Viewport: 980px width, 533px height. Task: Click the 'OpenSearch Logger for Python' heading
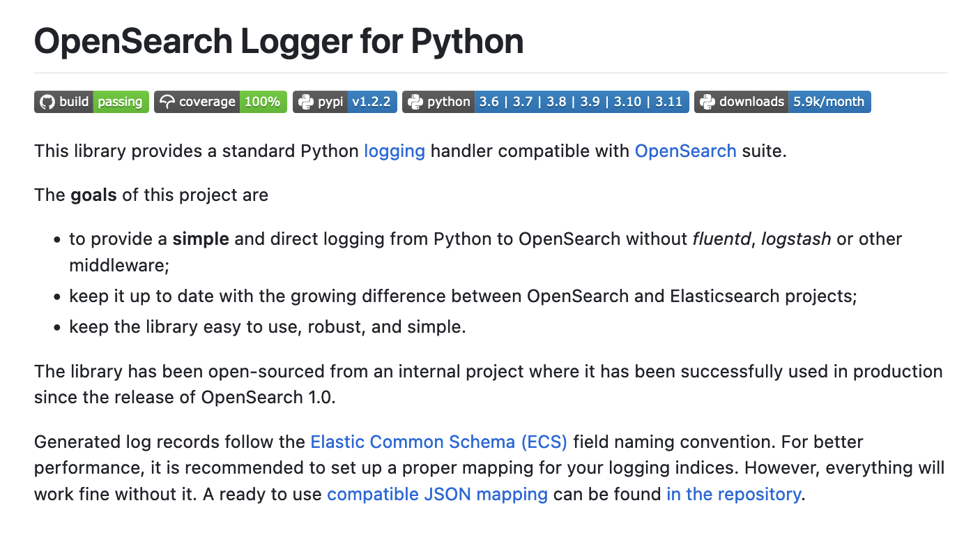(x=279, y=41)
